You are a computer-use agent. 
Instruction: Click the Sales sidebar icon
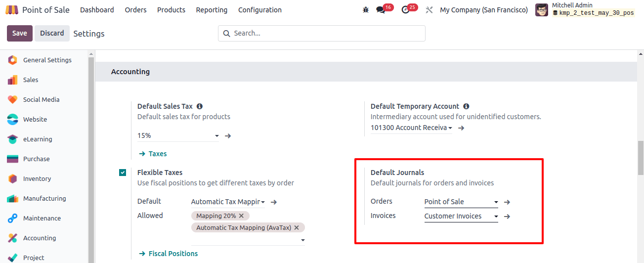12,80
